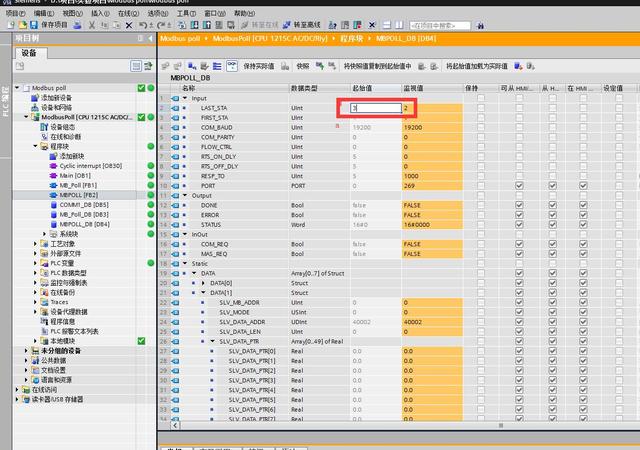Click the delete X icon beside paste
Screen dimensions: 640x450
click(129, 25)
